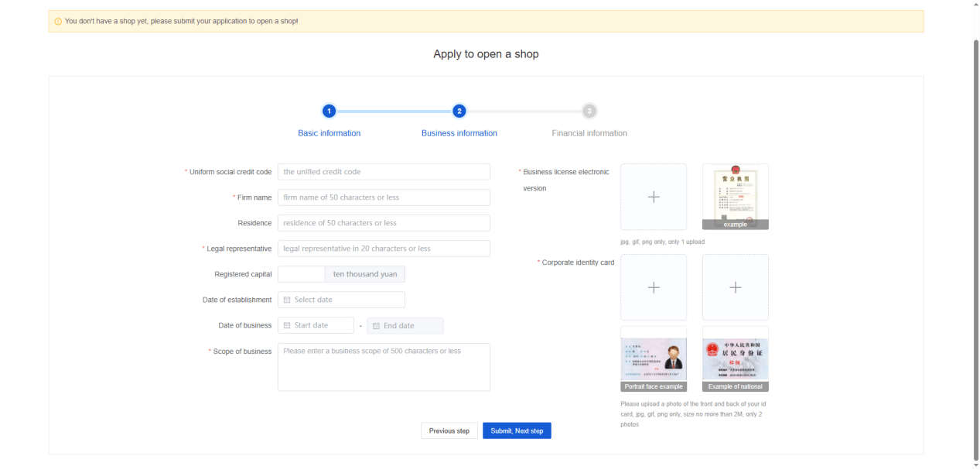Focus the Legal representative input field
Screen dimensions: 980x470
click(384, 249)
